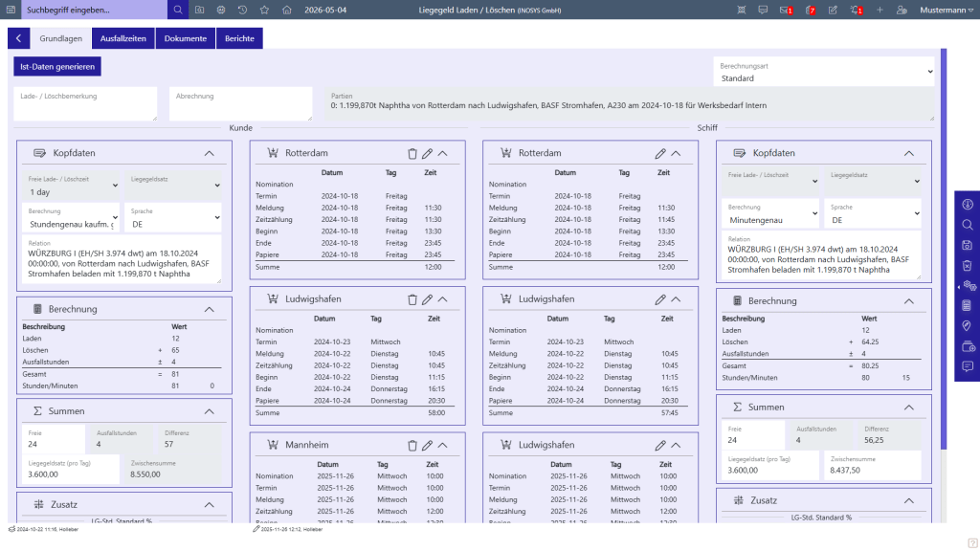980x551 pixels.
Task: Click the favorites star icon
Action: pyautogui.click(x=264, y=10)
